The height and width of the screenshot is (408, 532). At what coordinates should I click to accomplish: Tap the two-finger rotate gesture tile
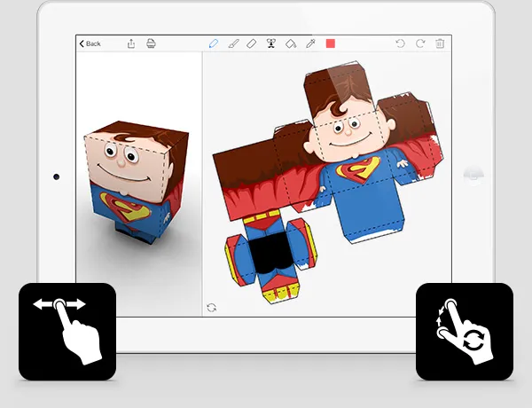[465, 332]
